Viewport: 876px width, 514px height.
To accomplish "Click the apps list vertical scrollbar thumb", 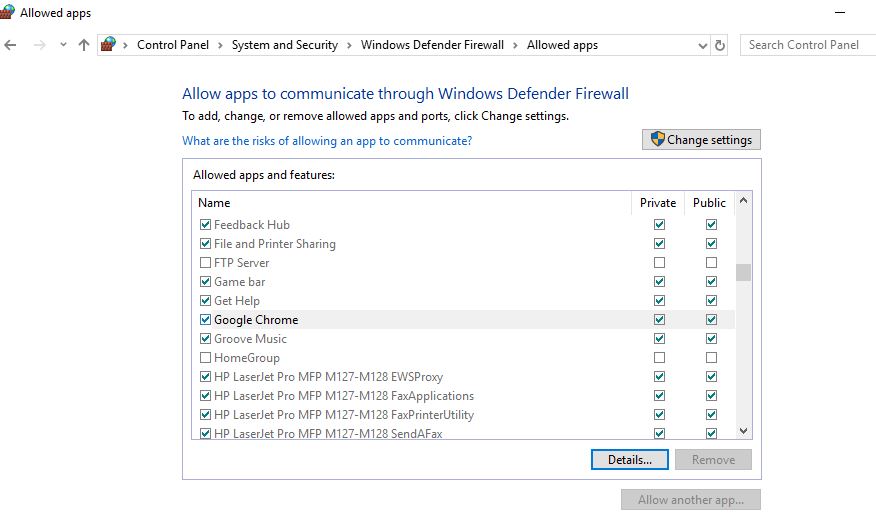I will pyautogui.click(x=743, y=273).
